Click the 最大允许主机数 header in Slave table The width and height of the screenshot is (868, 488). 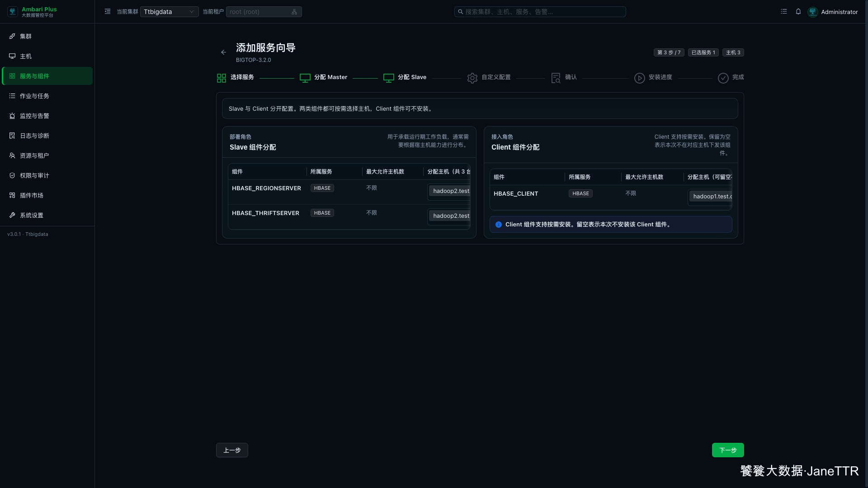(385, 172)
